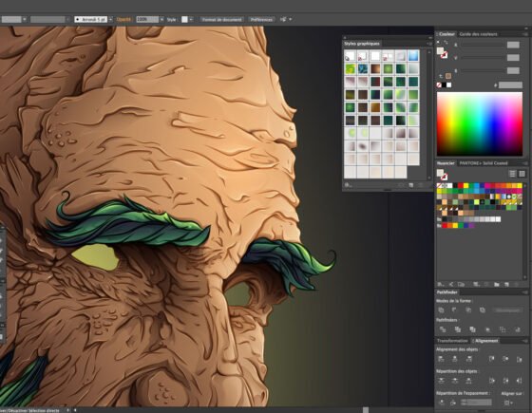Apply Minus Front shape mode in Pathfinder
The image size is (532, 413).
[455, 310]
